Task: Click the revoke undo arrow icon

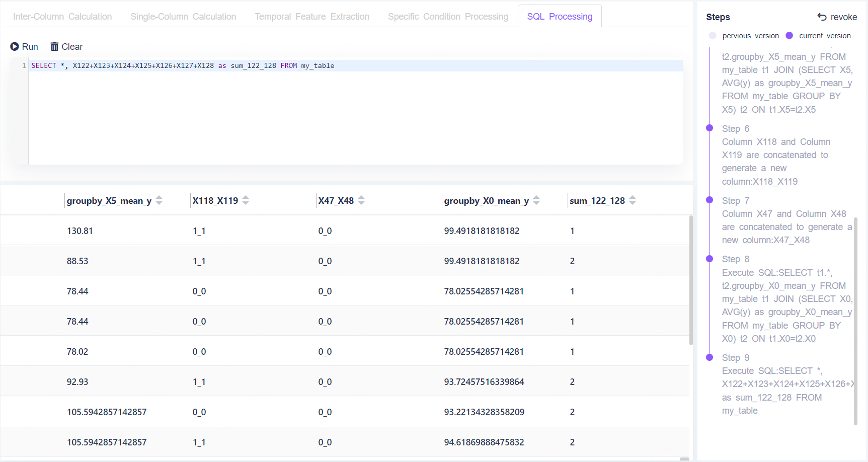Action: pyautogui.click(x=822, y=17)
